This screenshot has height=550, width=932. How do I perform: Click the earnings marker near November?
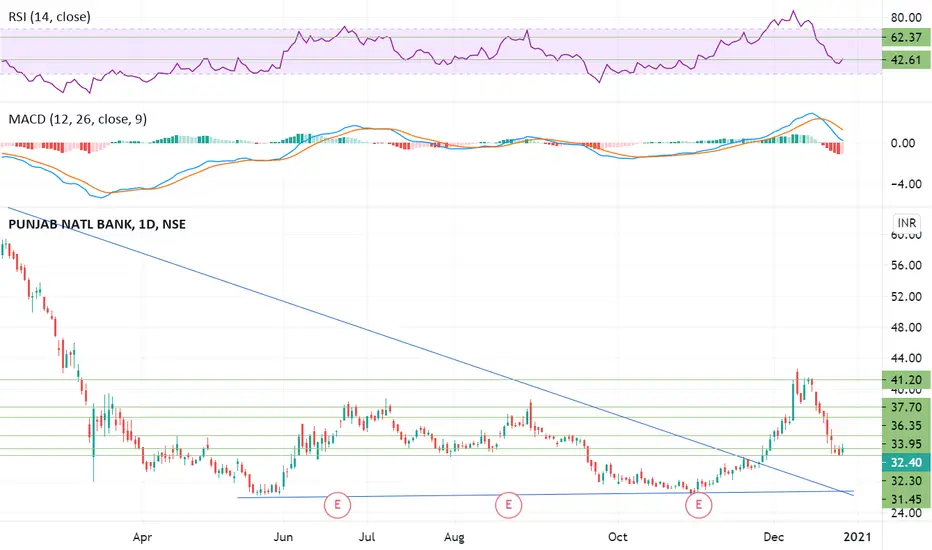[x=698, y=505]
